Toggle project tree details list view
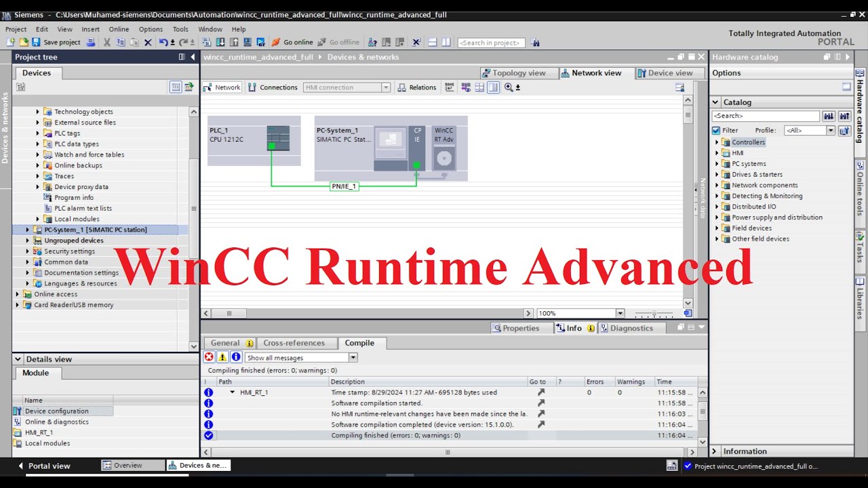The image size is (868, 488). click(176, 87)
